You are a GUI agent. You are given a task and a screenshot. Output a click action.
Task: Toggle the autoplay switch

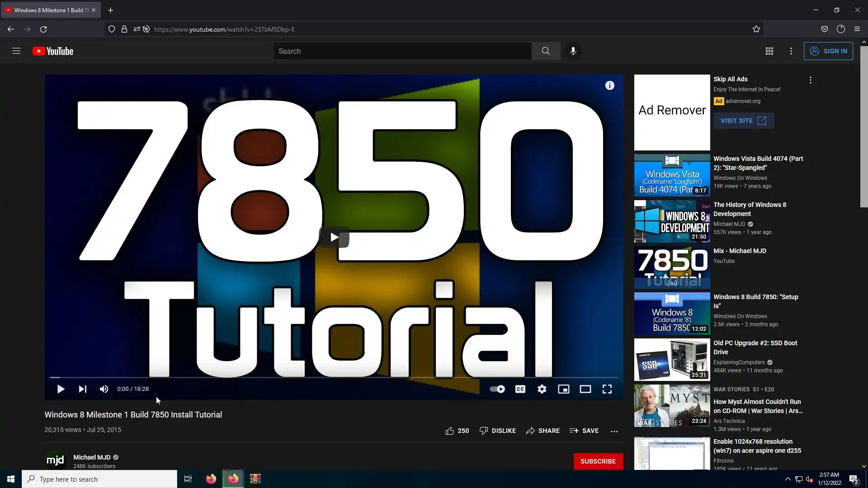click(497, 389)
